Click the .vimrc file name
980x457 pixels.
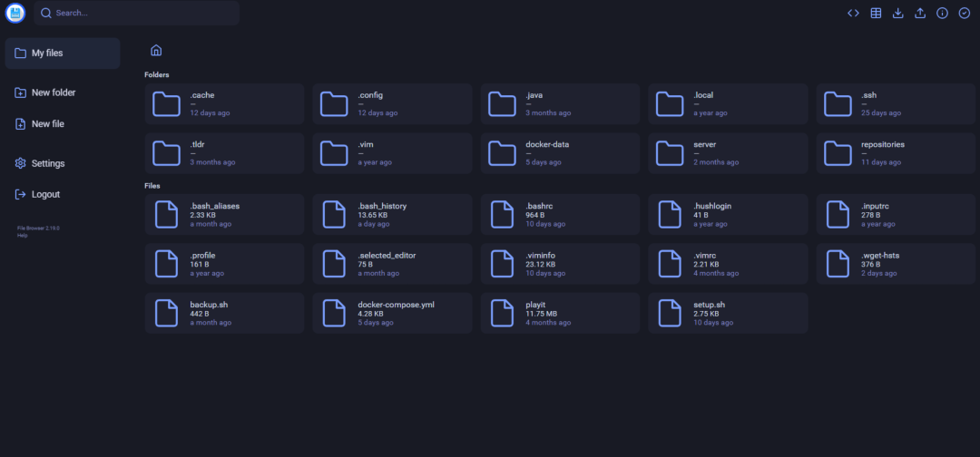[x=704, y=256]
